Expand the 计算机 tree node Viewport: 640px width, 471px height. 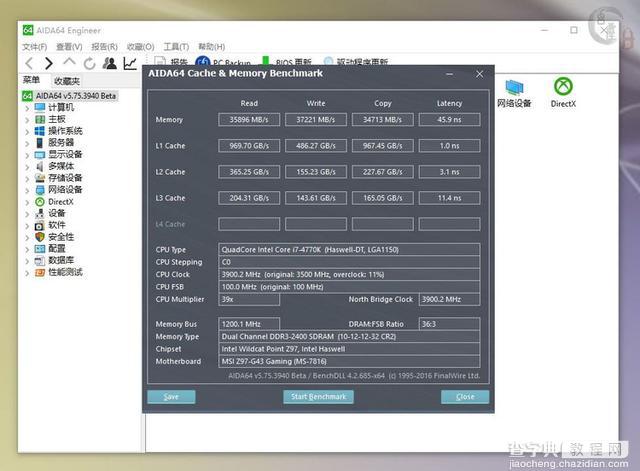click(27, 108)
